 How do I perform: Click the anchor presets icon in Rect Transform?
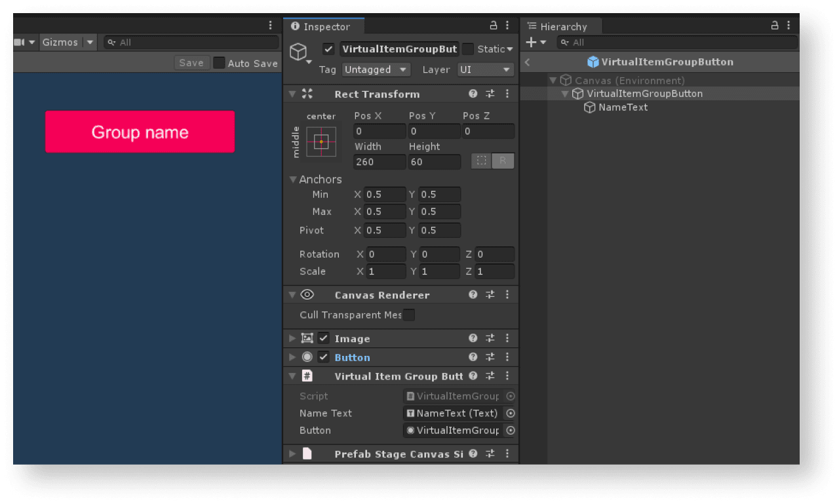321,142
